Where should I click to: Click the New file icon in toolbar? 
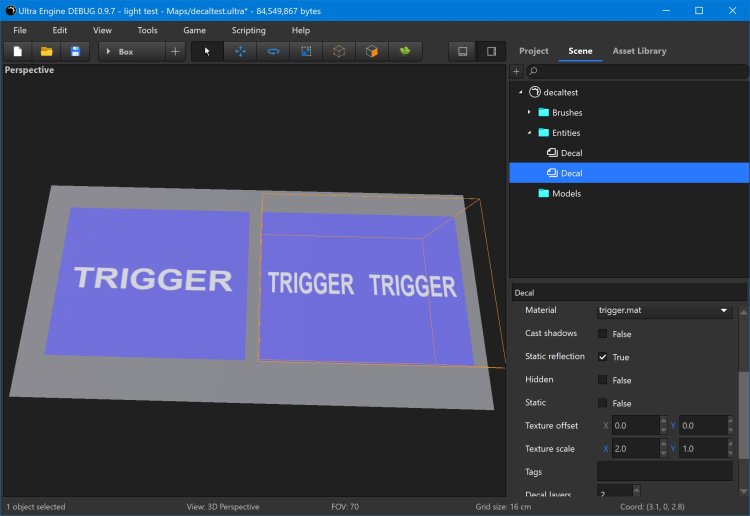[x=17, y=51]
